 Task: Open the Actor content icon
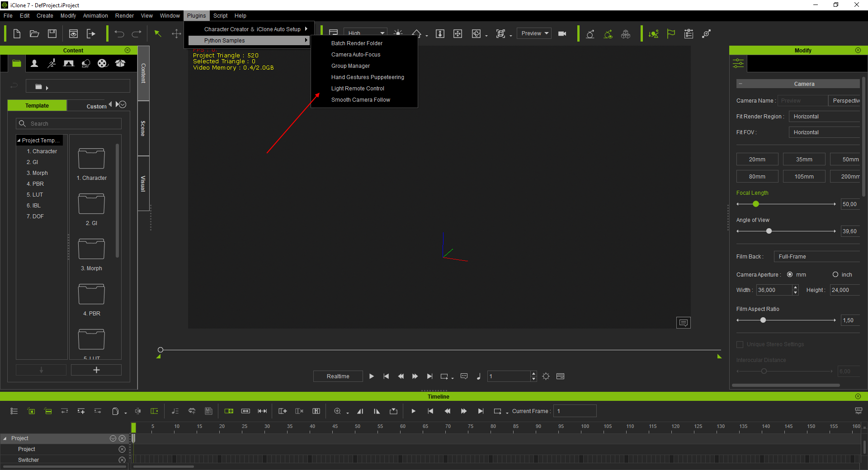34,63
